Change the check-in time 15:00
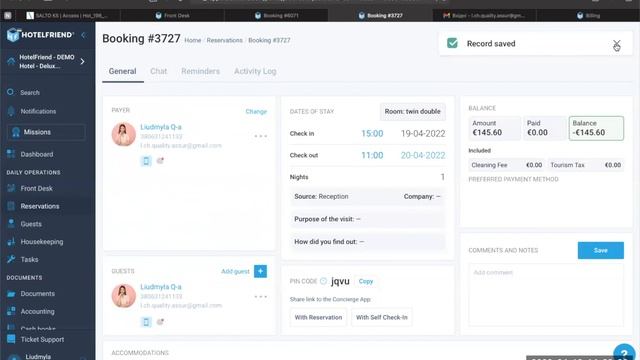Viewport: 640px width, 360px height. 372,133
